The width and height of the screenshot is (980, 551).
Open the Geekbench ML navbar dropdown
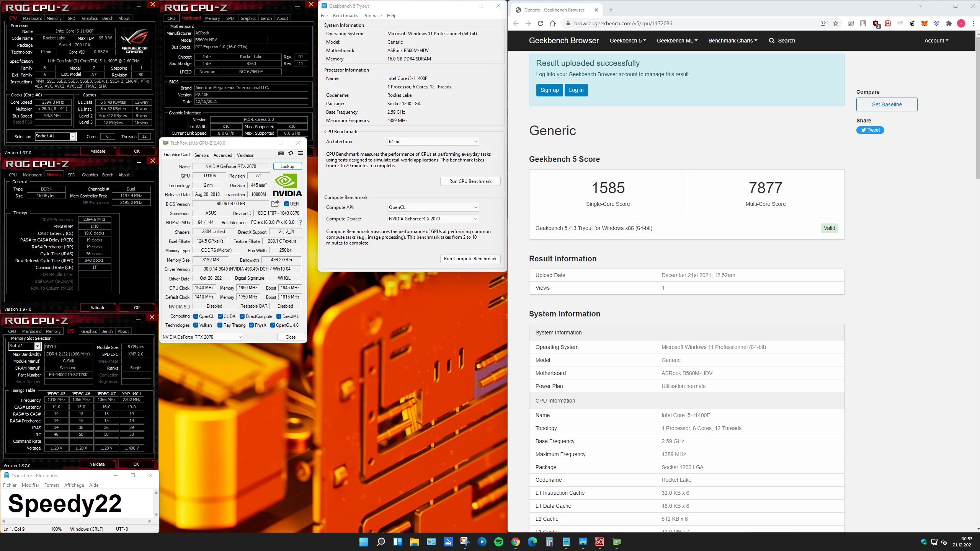(x=677, y=41)
